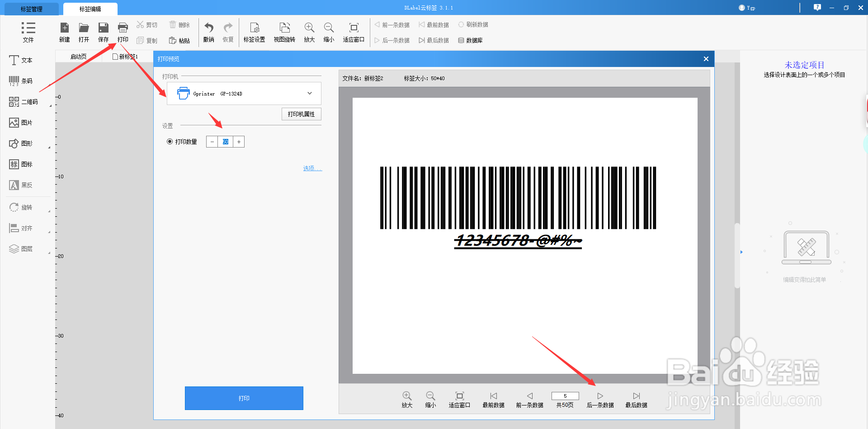Open a label file with 打开
868x429 pixels.
point(84,33)
